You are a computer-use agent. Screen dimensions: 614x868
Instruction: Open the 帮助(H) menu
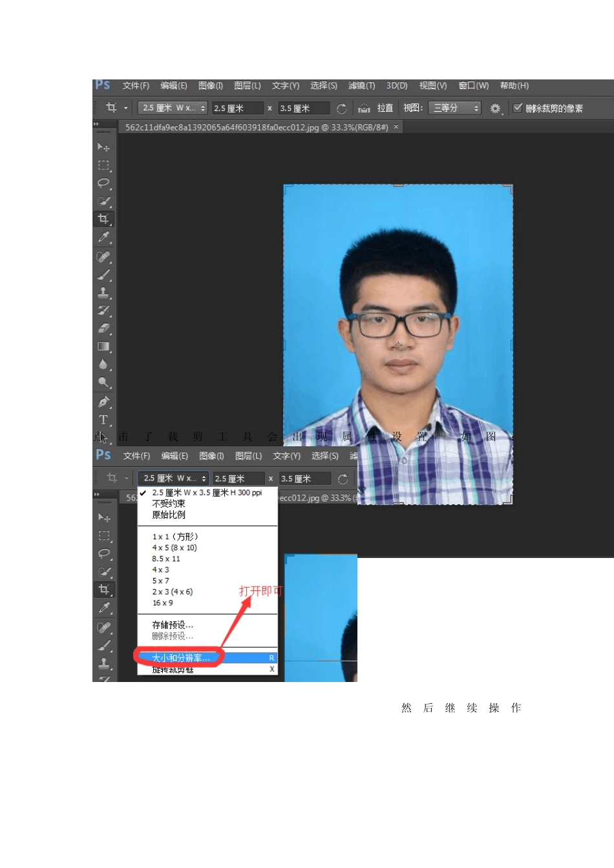click(514, 86)
